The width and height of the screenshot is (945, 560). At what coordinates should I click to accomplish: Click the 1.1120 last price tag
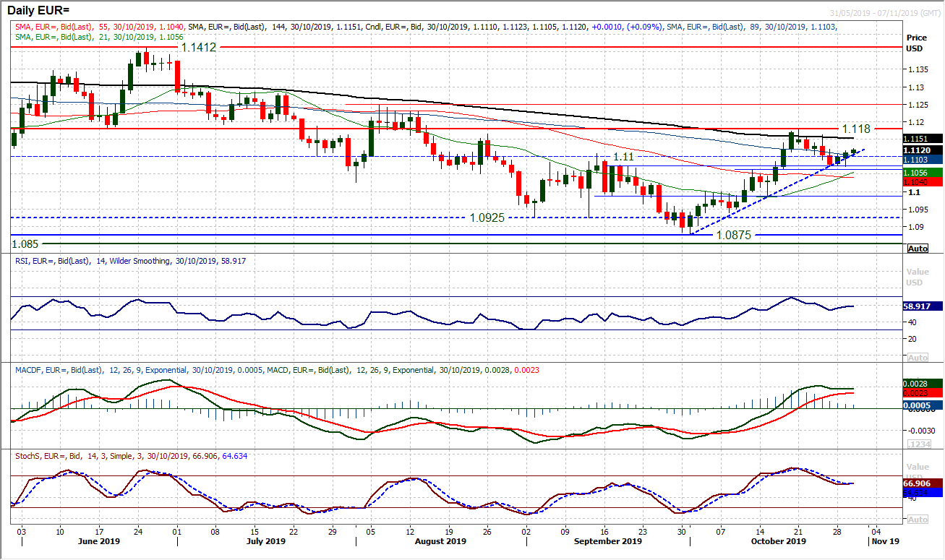tap(924, 150)
